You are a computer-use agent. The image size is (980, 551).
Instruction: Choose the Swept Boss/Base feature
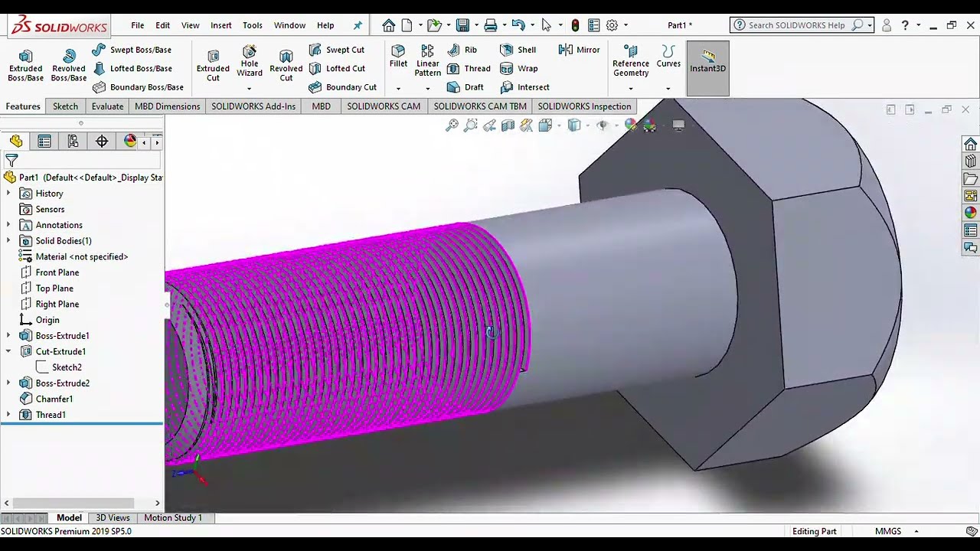pos(132,50)
